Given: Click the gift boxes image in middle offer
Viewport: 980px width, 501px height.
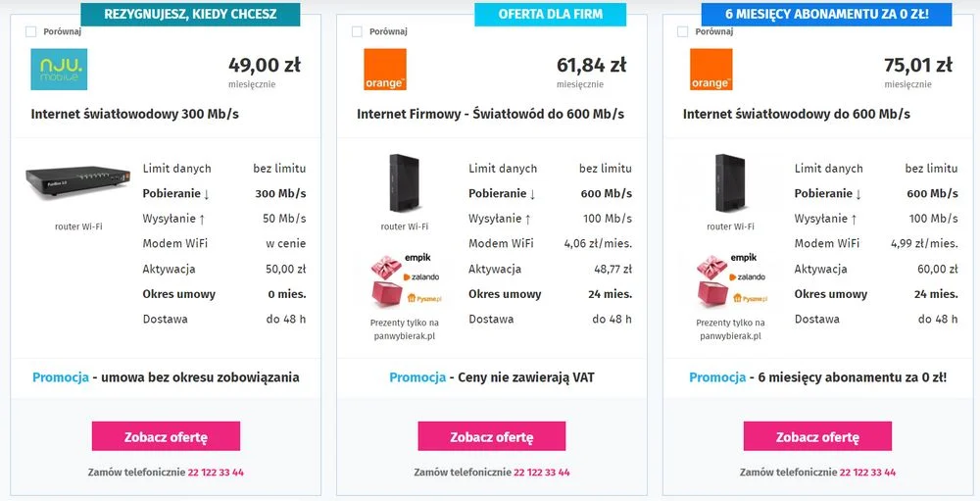Looking at the screenshot, I should pyautogui.click(x=405, y=280).
